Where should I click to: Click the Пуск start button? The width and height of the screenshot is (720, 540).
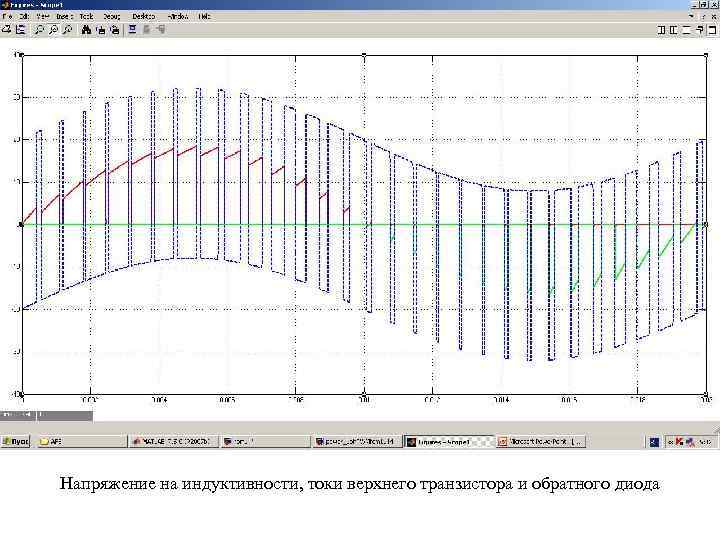(x=16, y=441)
